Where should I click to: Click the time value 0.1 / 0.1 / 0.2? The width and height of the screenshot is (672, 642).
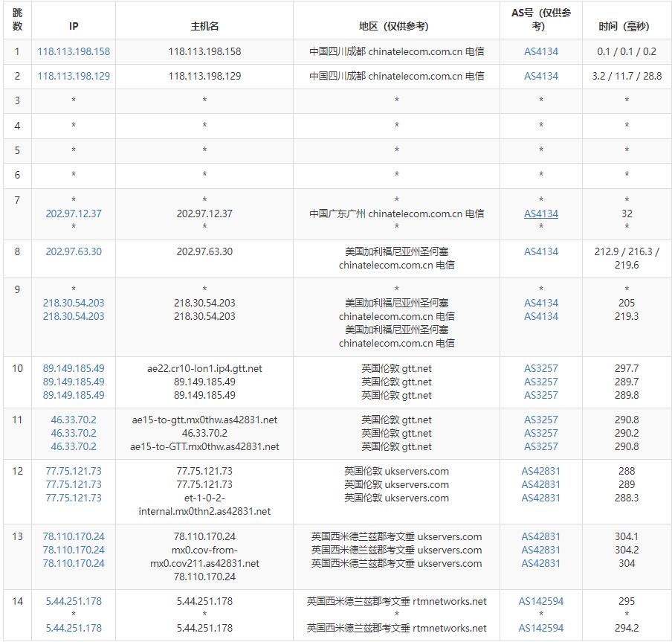tap(627, 51)
